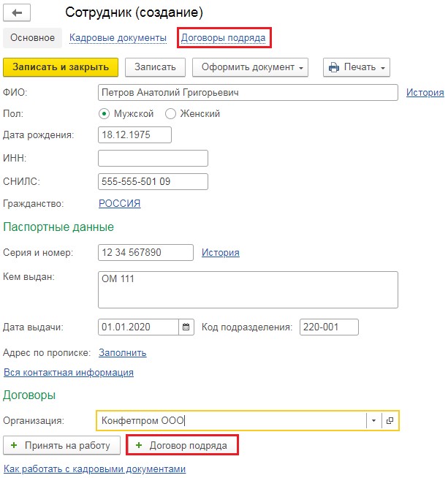This screenshot has width=448, height=478.
Task: Click the Принять на работу button
Action: (62, 444)
